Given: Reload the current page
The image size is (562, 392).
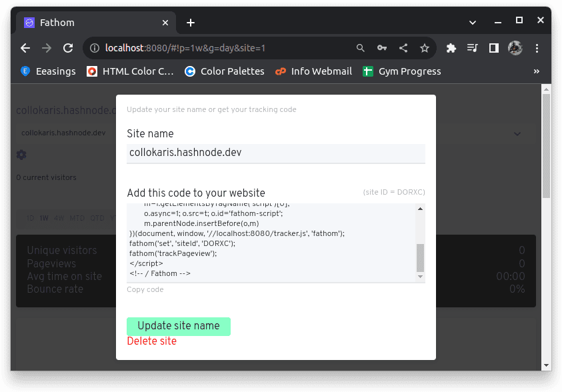Looking at the screenshot, I should pos(68,48).
